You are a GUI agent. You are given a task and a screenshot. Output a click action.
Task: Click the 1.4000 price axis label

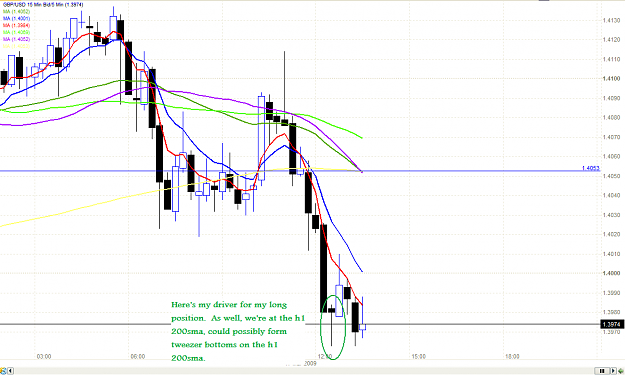(611, 273)
